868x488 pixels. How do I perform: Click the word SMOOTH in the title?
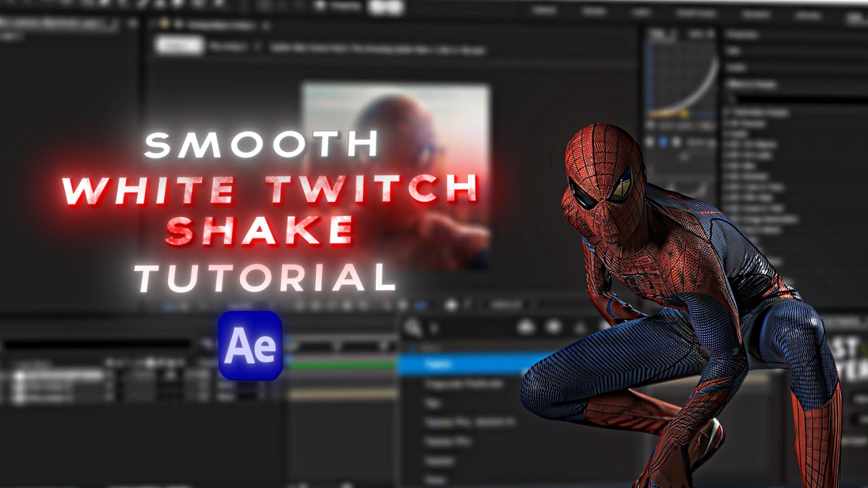pyautogui.click(x=262, y=144)
